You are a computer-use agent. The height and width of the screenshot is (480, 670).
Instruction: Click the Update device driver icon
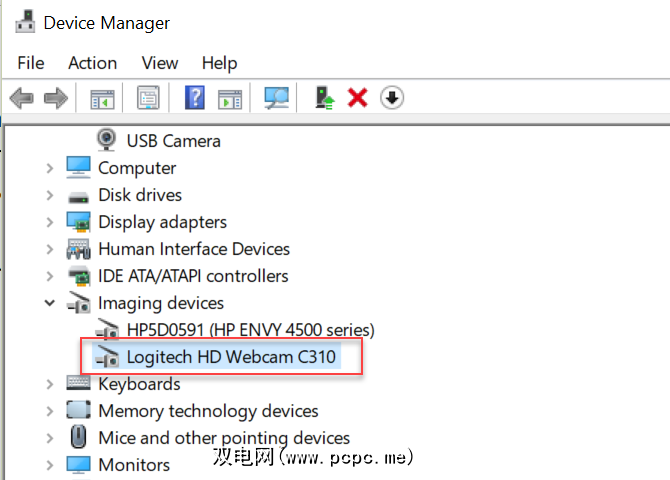pos(324,98)
